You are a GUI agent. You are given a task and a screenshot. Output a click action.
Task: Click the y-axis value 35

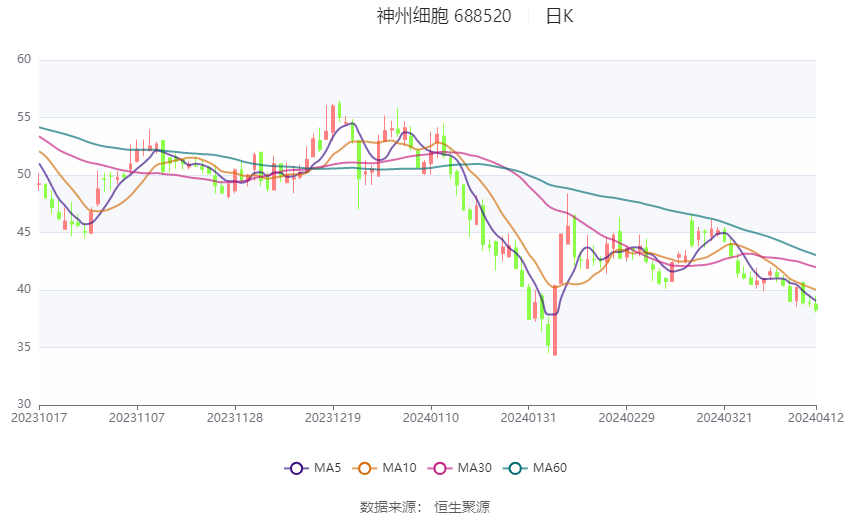point(24,347)
